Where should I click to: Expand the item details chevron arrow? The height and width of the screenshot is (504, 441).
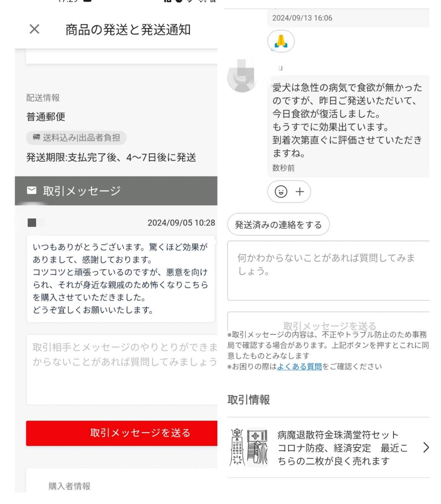426,447
